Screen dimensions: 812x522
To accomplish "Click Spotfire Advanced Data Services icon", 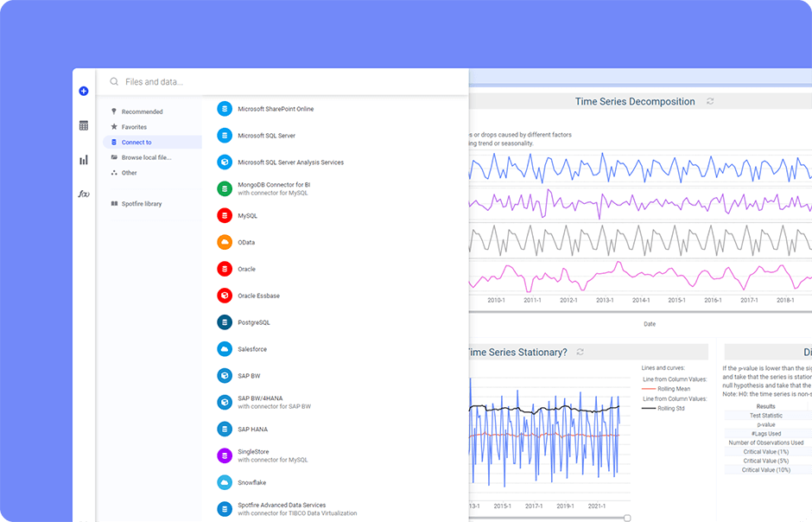I will pos(225,509).
